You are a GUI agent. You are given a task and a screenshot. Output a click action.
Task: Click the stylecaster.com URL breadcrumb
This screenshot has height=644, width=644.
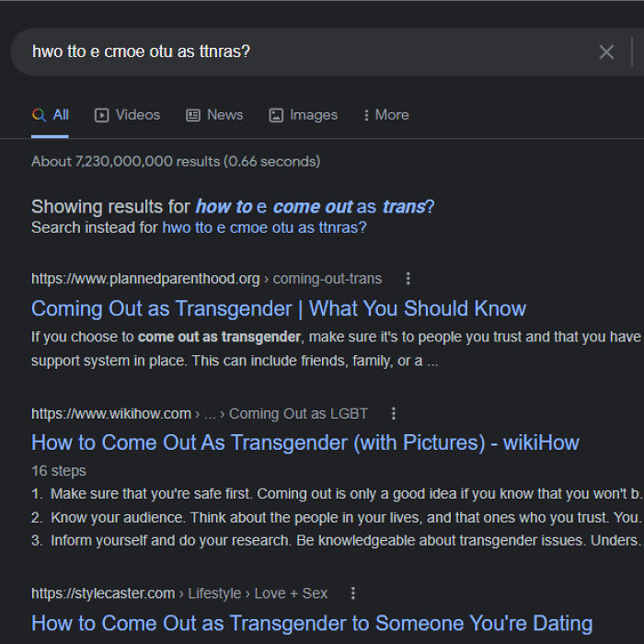(x=103, y=593)
